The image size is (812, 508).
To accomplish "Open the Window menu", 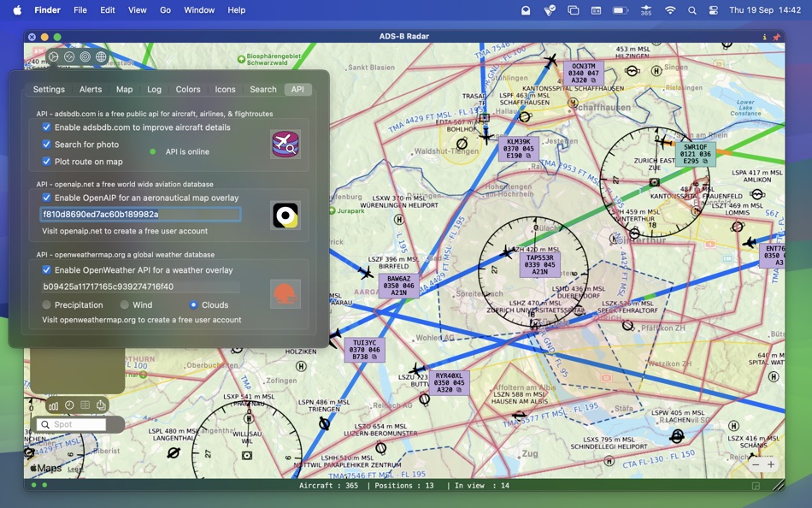I will point(199,10).
